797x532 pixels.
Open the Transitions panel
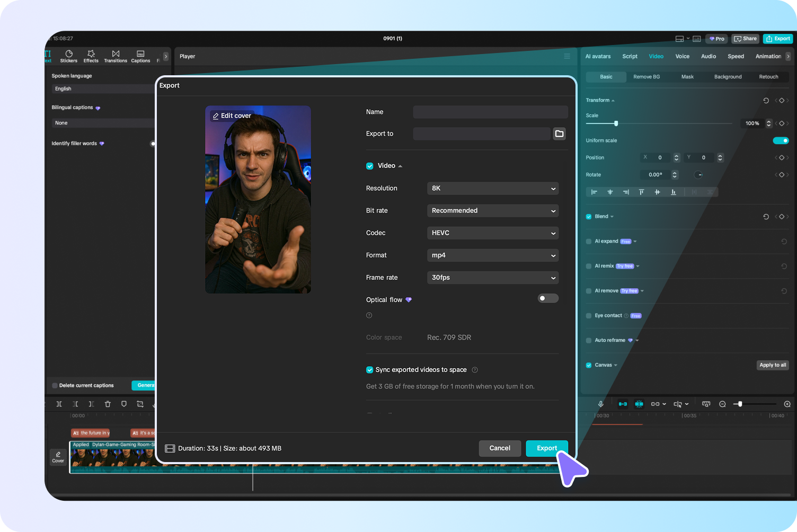coord(116,56)
